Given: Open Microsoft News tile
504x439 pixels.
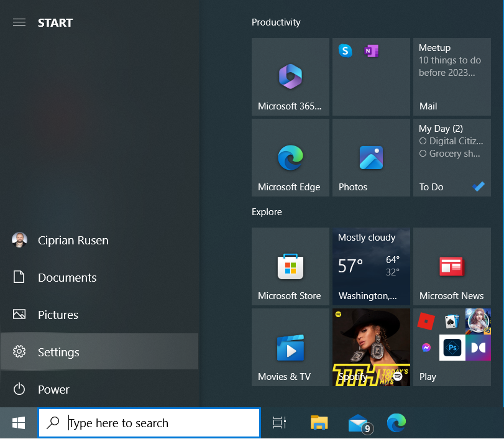Looking at the screenshot, I should coord(452,266).
